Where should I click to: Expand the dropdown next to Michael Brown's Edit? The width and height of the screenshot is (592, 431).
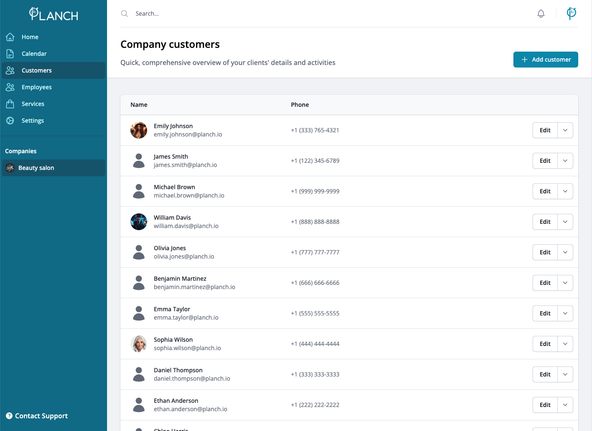565,191
